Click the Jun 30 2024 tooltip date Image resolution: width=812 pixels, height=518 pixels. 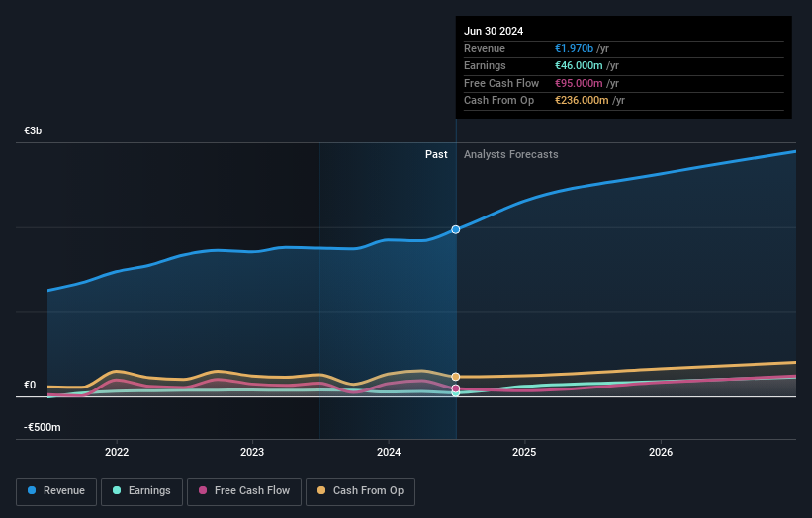coord(494,31)
